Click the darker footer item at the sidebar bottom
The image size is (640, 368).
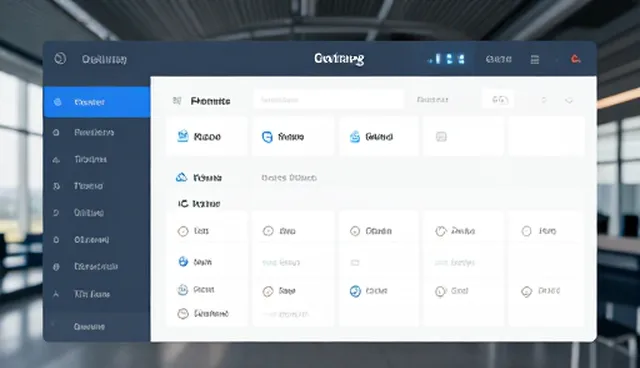tap(97, 326)
